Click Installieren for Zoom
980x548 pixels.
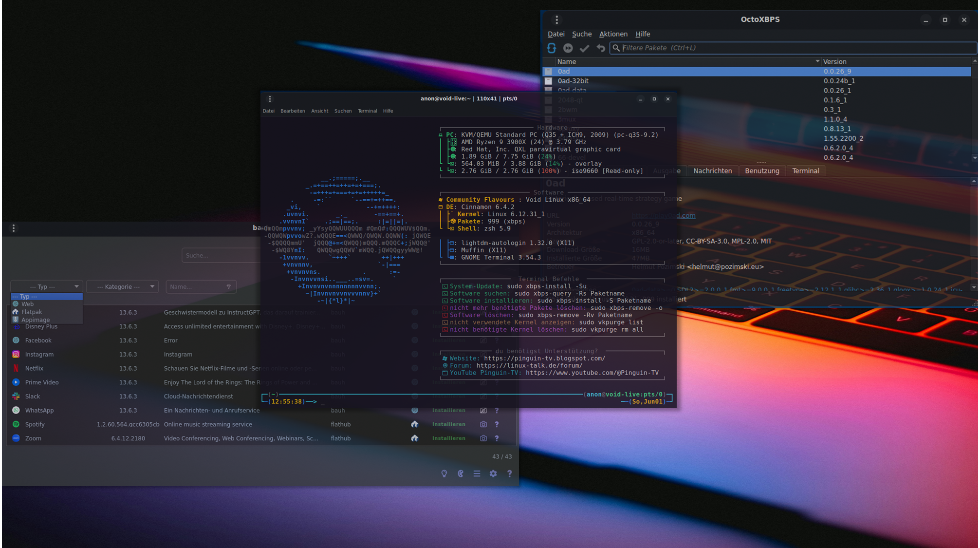click(448, 438)
